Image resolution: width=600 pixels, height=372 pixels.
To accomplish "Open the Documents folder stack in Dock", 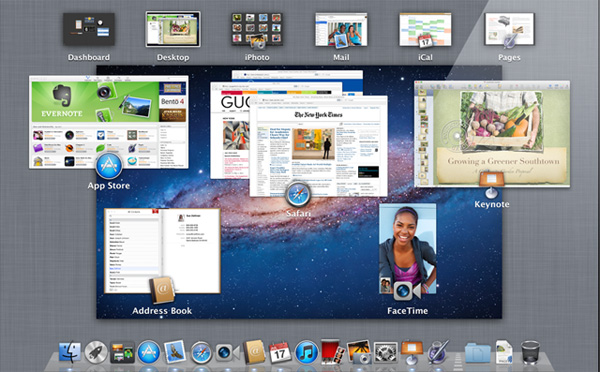I will pos(478,353).
